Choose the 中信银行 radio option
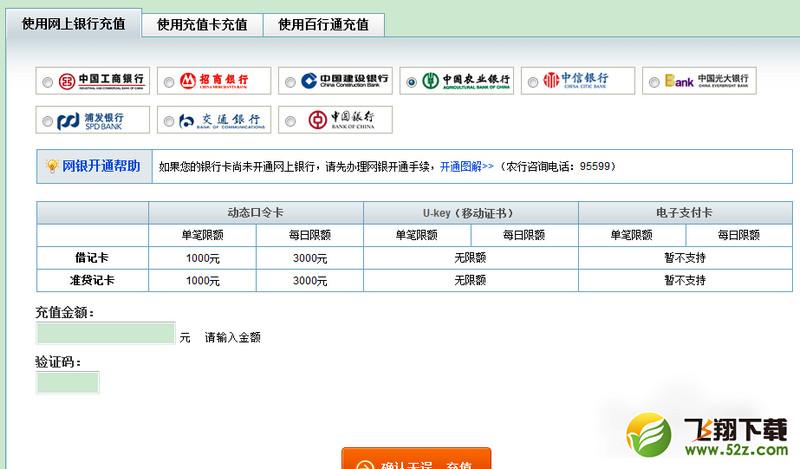 [x=533, y=82]
